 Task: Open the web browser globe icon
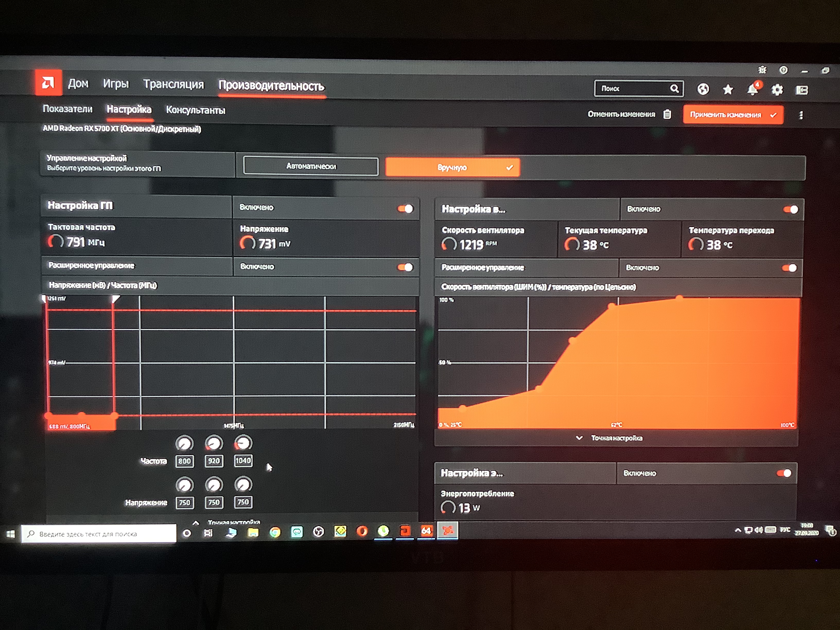703,89
